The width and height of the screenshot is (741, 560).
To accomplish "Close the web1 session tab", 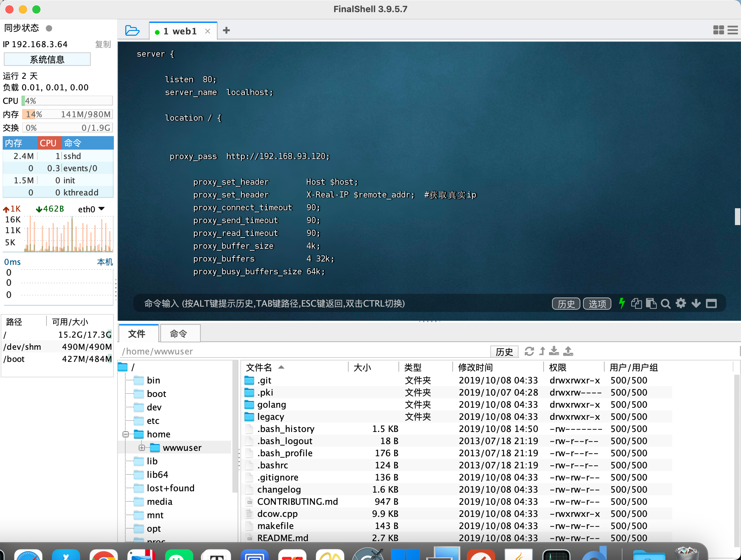I will [208, 31].
